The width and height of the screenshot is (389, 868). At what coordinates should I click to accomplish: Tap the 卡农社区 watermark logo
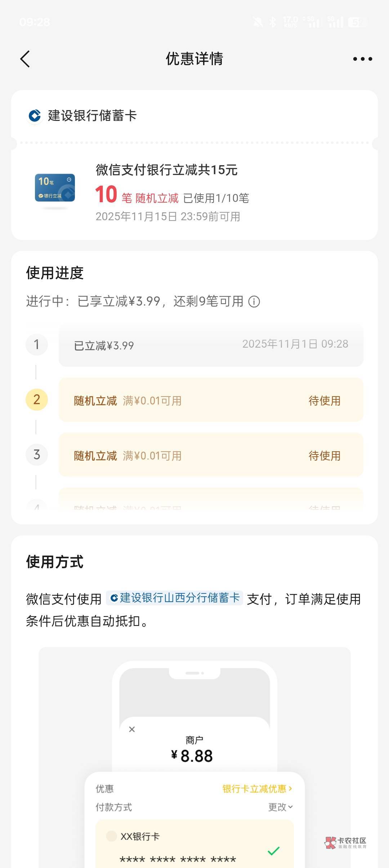pyautogui.click(x=345, y=842)
